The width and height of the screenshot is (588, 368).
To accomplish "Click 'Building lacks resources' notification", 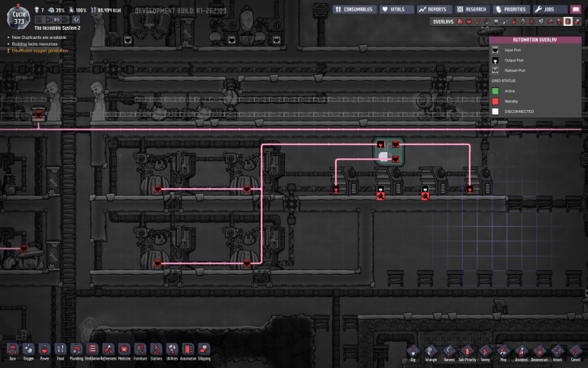I will point(34,44).
